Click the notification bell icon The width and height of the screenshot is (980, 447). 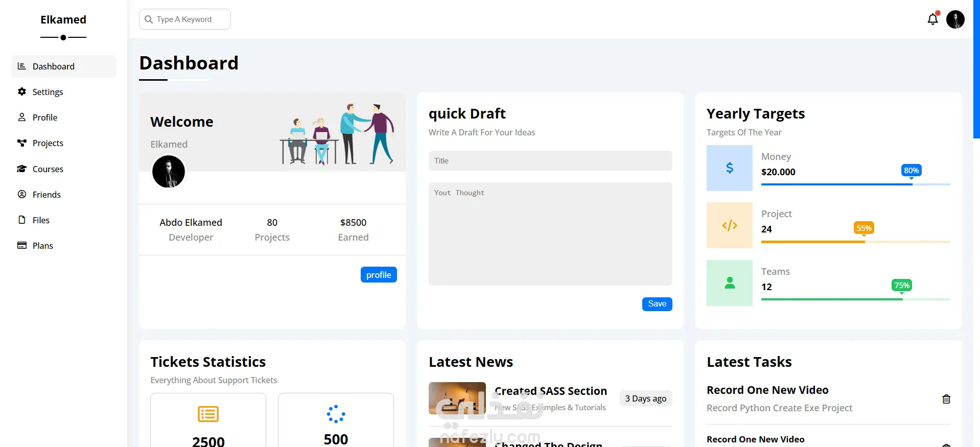pos(932,19)
